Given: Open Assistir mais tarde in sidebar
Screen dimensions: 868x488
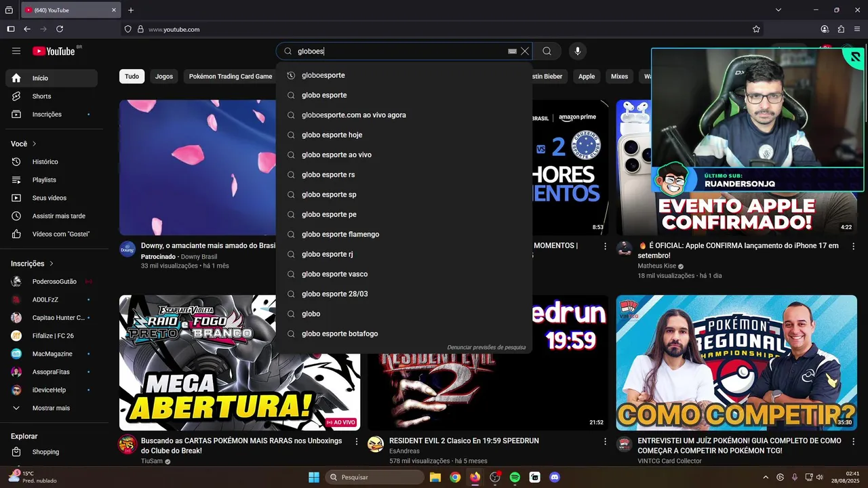Looking at the screenshot, I should pyautogui.click(x=52, y=216).
